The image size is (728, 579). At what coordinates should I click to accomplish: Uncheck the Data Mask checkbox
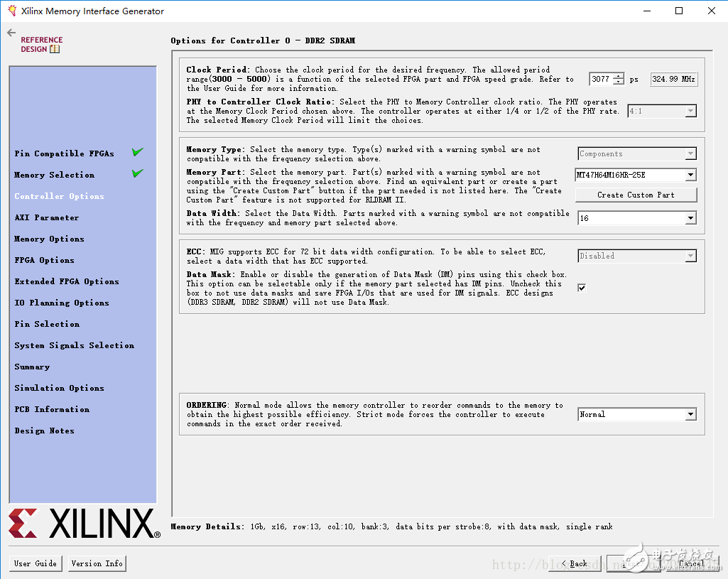pos(582,288)
